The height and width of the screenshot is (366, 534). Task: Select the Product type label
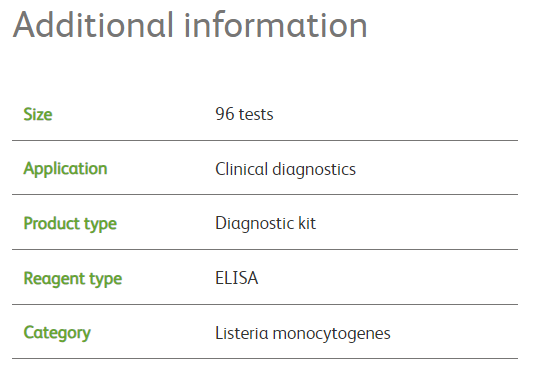pyautogui.click(x=70, y=224)
